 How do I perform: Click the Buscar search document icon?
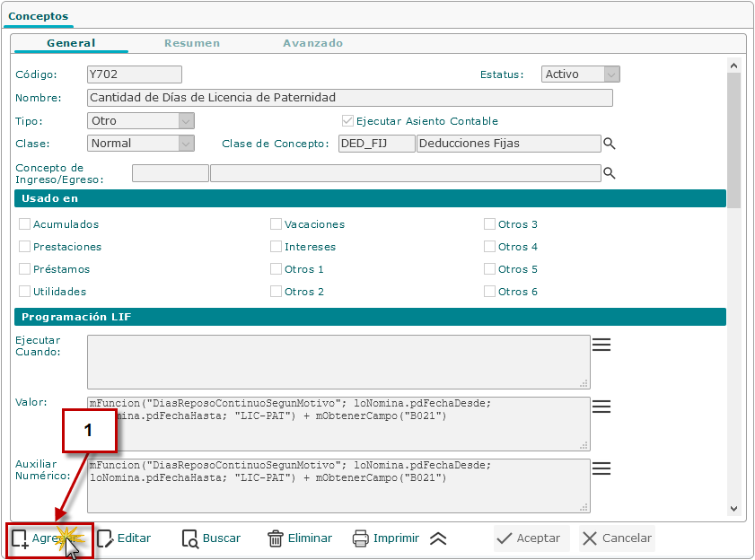[190, 538]
